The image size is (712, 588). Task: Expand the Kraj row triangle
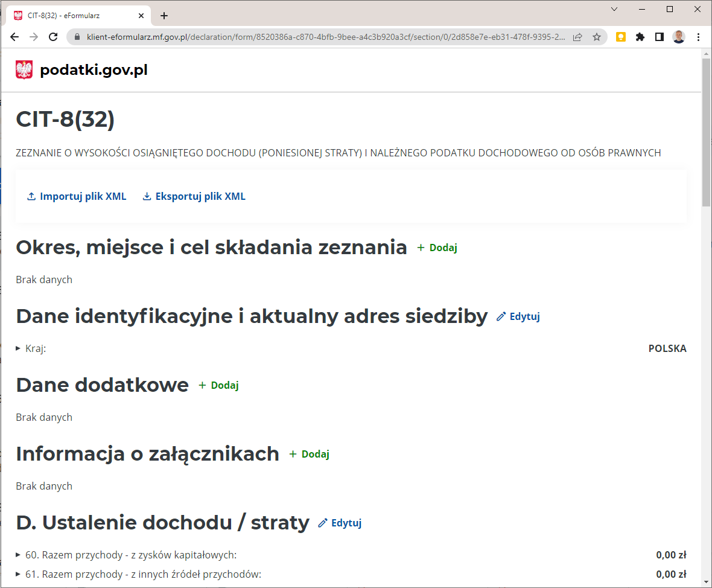[18, 348]
